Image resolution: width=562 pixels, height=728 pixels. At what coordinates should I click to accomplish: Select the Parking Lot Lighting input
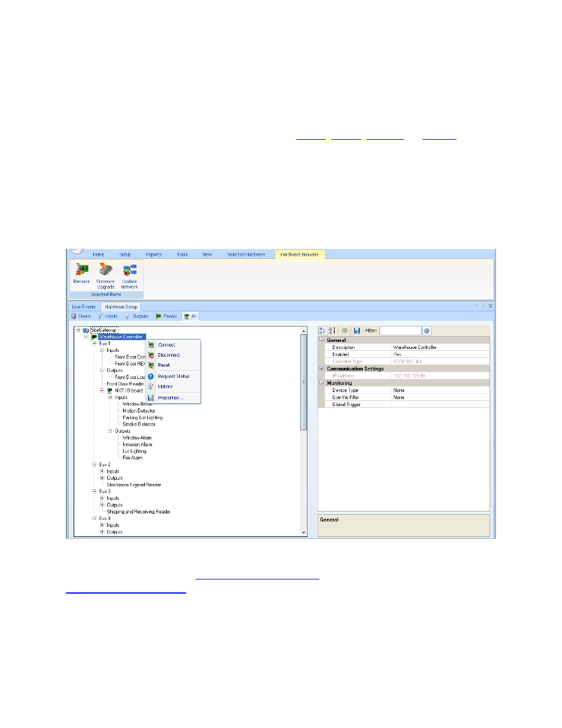(x=143, y=417)
